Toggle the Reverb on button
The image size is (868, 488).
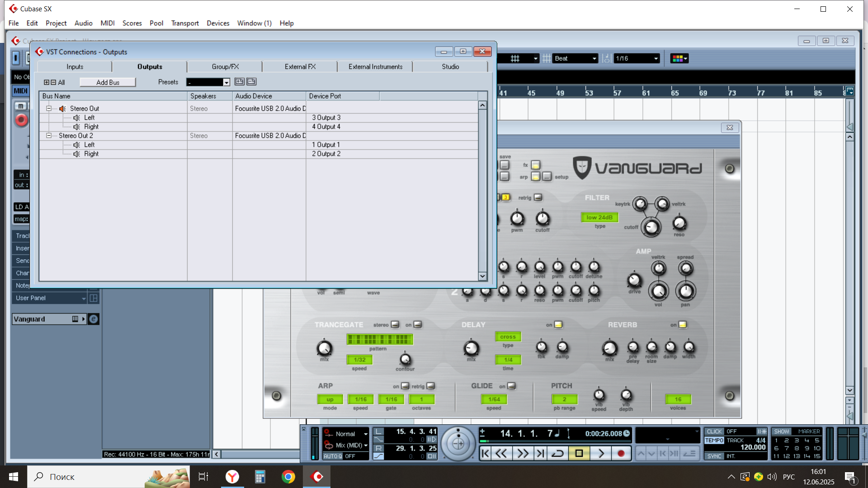(683, 324)
